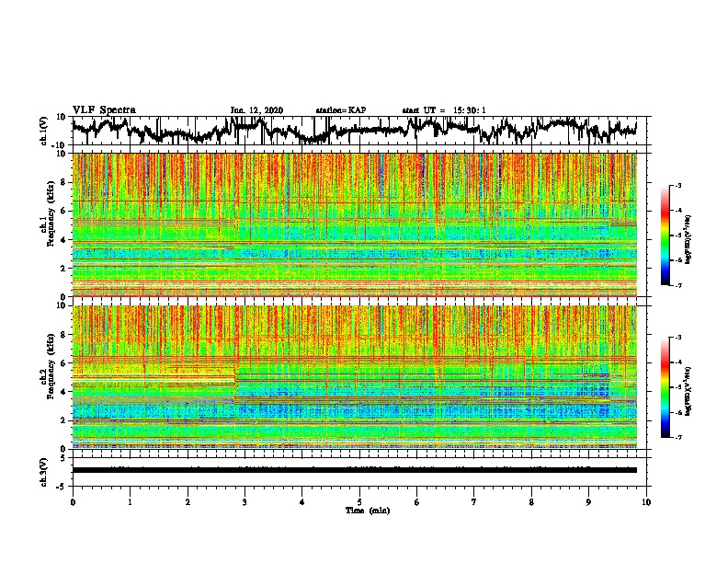The height and width of the screenshot is (563, 728).
Task: Click the "5" tick on ch.3(V) axis
Action: [x=63, y=458]
